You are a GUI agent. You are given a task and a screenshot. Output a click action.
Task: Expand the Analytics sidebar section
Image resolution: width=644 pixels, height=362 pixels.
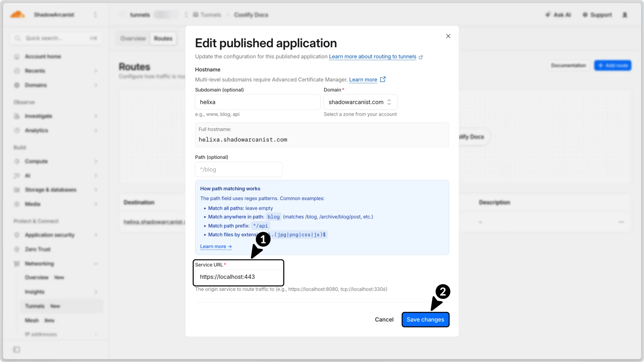point(96,130)
